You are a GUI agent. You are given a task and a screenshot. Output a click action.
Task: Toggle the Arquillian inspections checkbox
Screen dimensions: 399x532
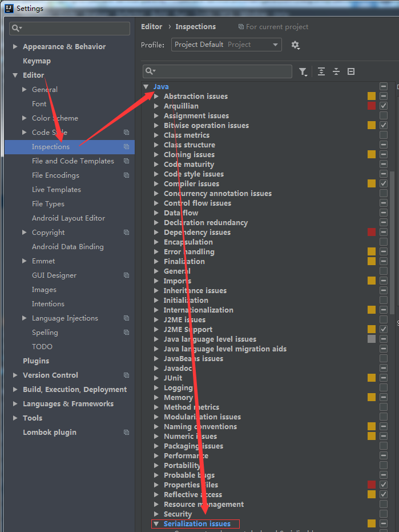coord(384,106)
